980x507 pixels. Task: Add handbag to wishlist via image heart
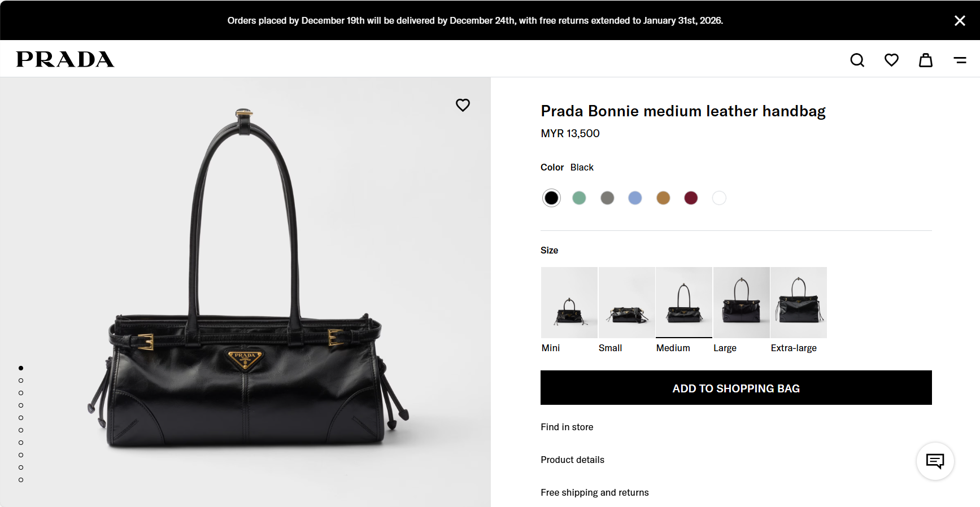pyautogui.click(x=463, y=105)
